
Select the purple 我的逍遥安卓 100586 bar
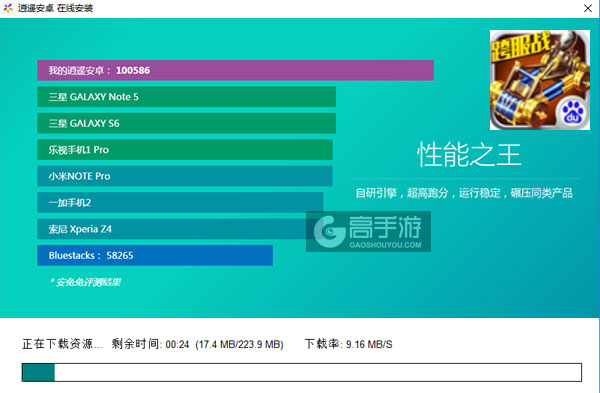(x=235, y=70)
